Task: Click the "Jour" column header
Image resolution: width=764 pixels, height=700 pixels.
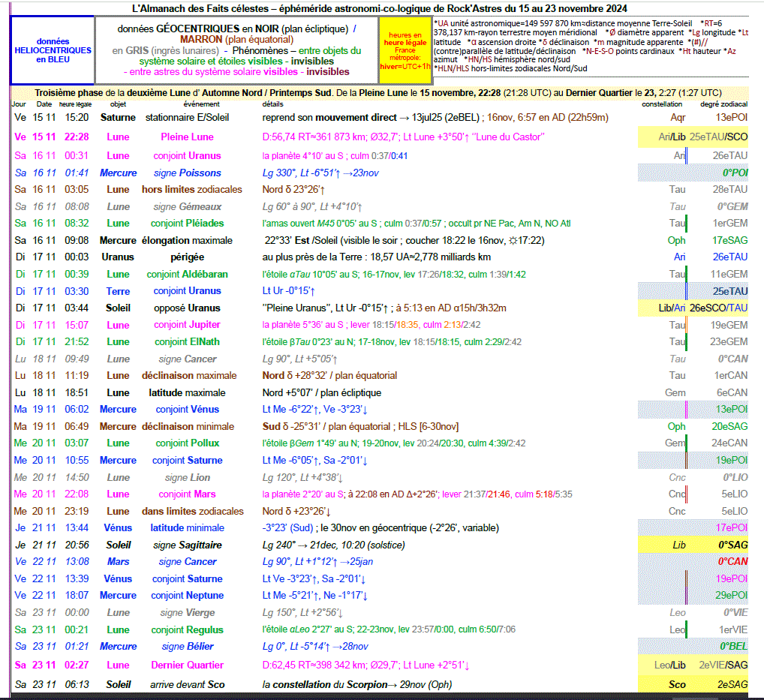Action: coord(19,104)
